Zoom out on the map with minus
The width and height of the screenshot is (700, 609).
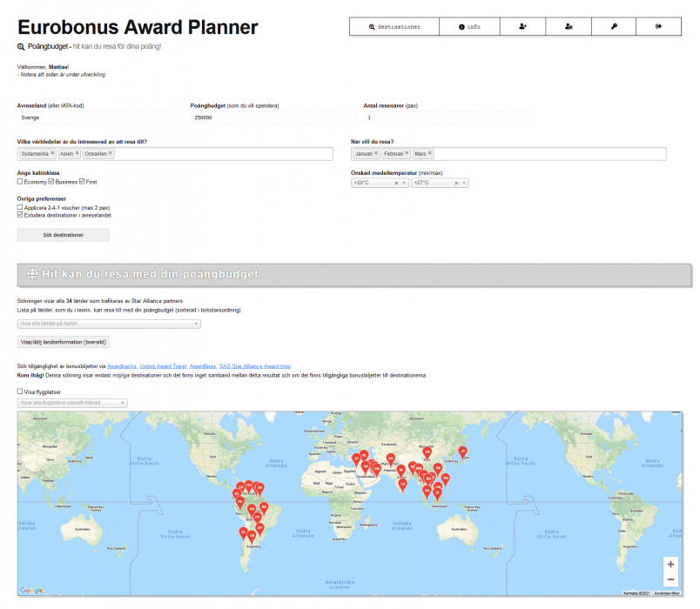[670, 579]
